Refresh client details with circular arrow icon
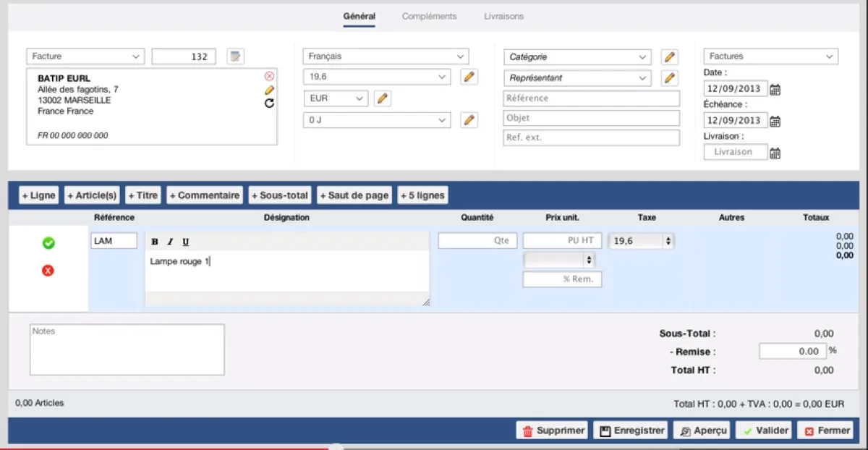 coord(269,103)
